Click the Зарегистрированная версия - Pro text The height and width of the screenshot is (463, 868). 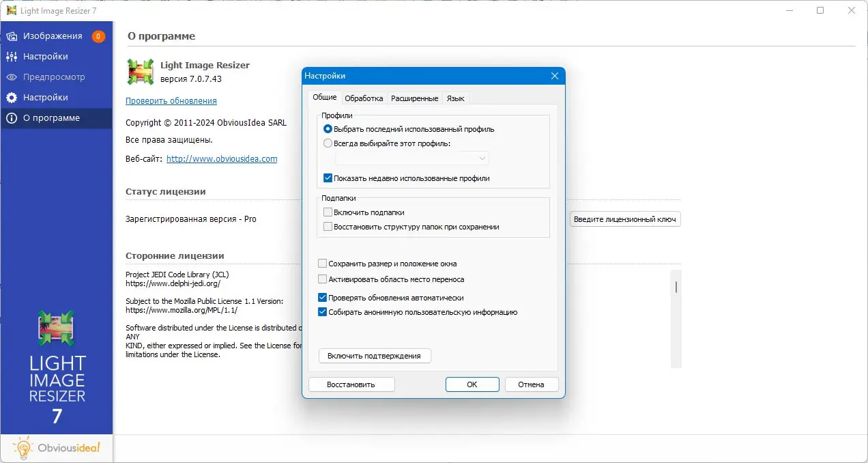tap(191, 219)
